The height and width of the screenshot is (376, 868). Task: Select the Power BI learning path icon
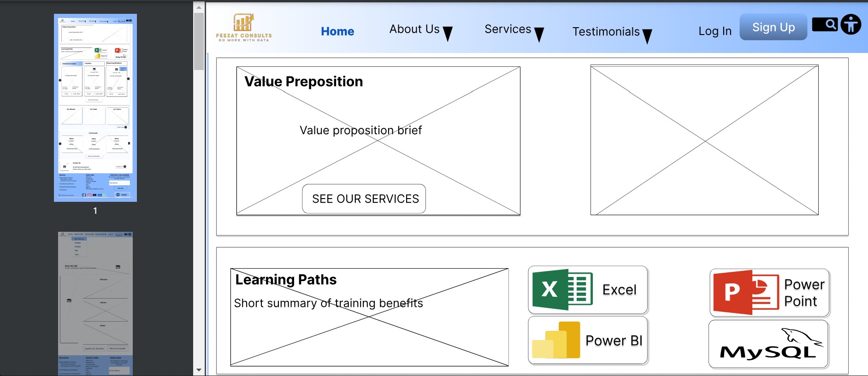556,341
